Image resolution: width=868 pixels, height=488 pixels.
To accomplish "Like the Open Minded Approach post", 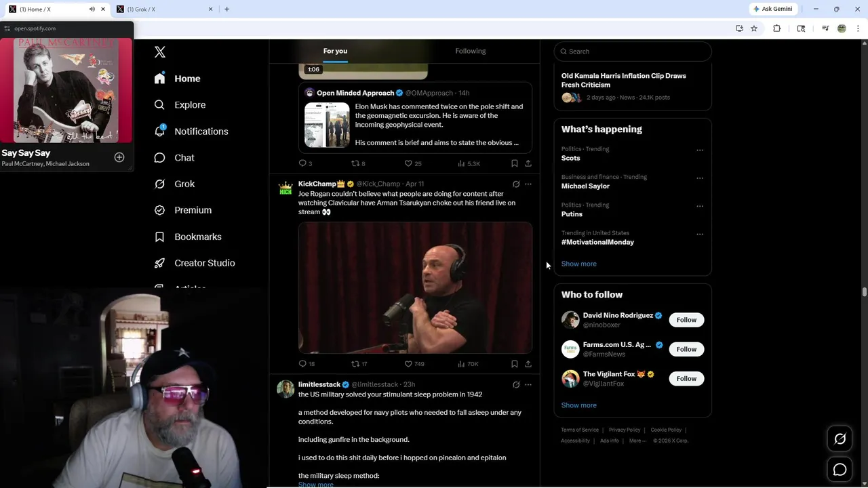I will (412, 163).
